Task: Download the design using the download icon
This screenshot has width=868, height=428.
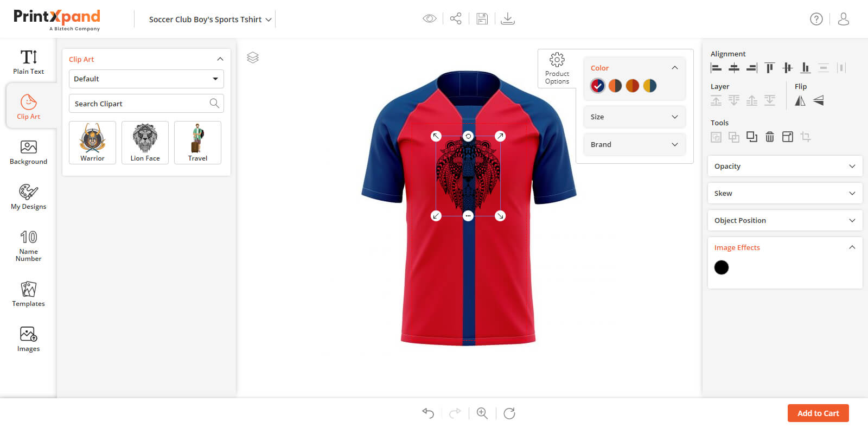Action: [508, 19]
